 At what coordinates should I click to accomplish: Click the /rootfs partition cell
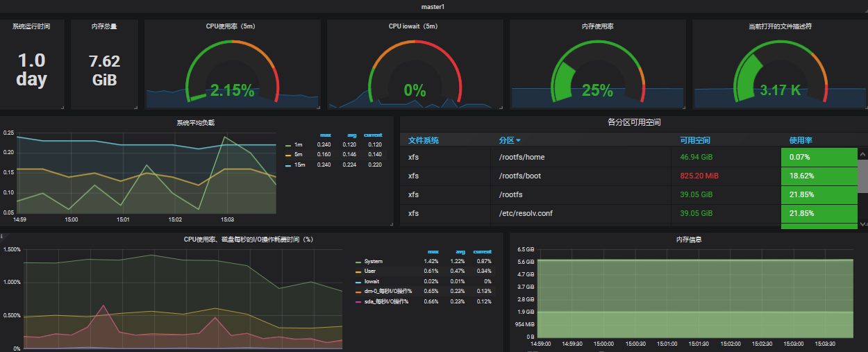point(511,194)
